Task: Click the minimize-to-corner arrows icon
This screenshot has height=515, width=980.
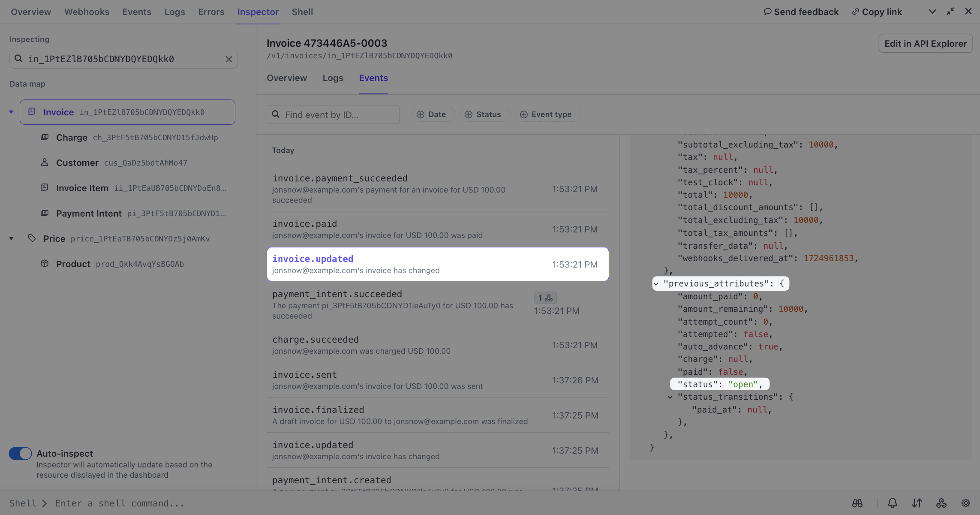Action: click(x=950, y=12)
